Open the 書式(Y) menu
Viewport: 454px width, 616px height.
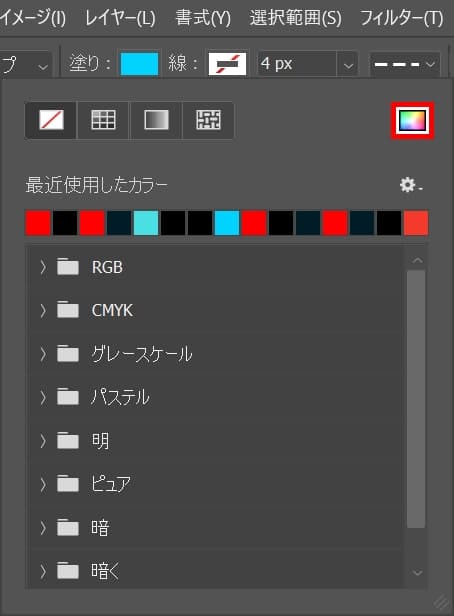[203, 18]
